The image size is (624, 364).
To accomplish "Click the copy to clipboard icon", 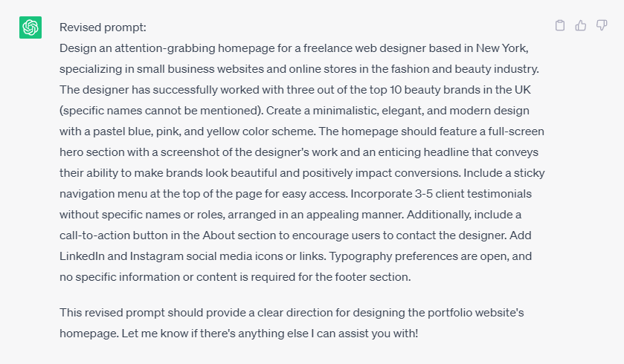I will coord(560,26).
